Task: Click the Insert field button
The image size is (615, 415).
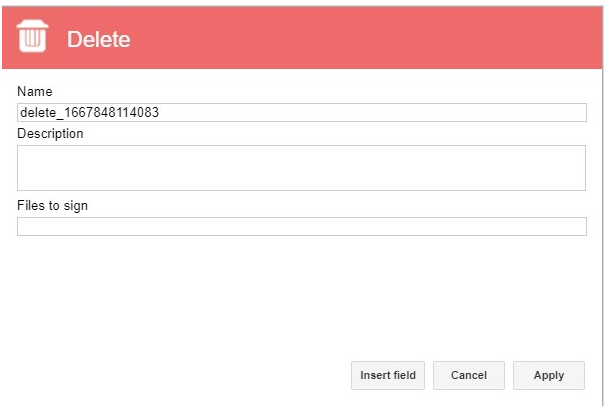Action: [388, 375]
